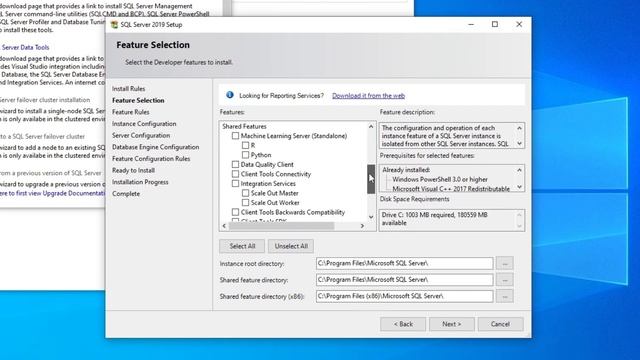Image resolution: width=640 pixels, height=360 pixels.
Task: Click the Select All button
Action: tap(242, 246)
